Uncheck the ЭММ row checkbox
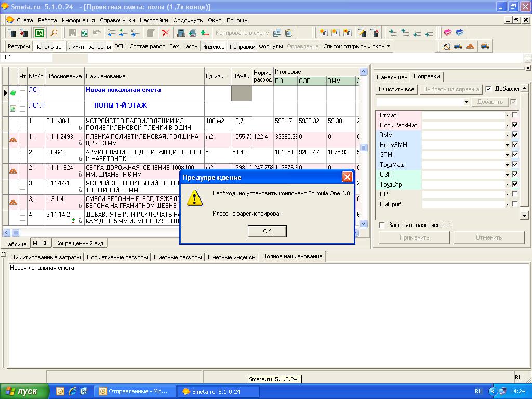This screenshot has width=532, height=399. pyautogui.click(x=515, y=135)
